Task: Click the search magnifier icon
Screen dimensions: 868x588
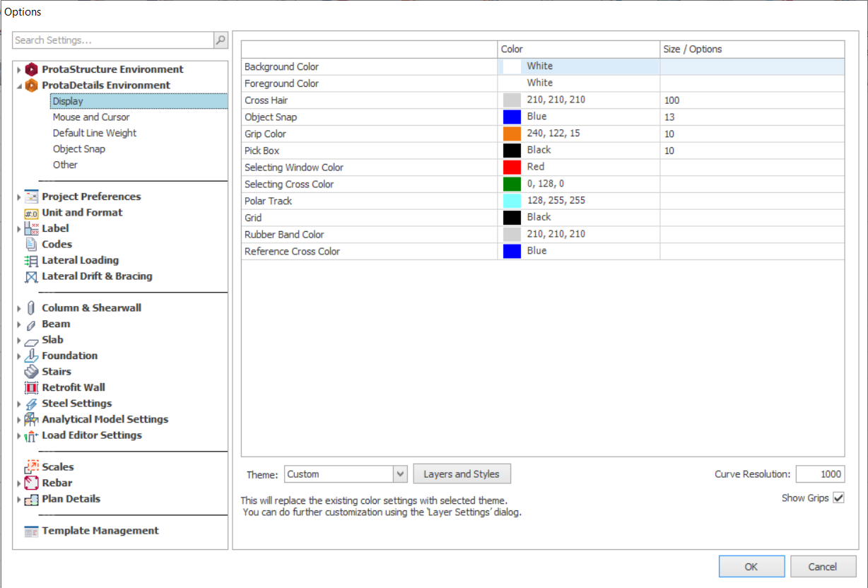Action: [221, 40]
